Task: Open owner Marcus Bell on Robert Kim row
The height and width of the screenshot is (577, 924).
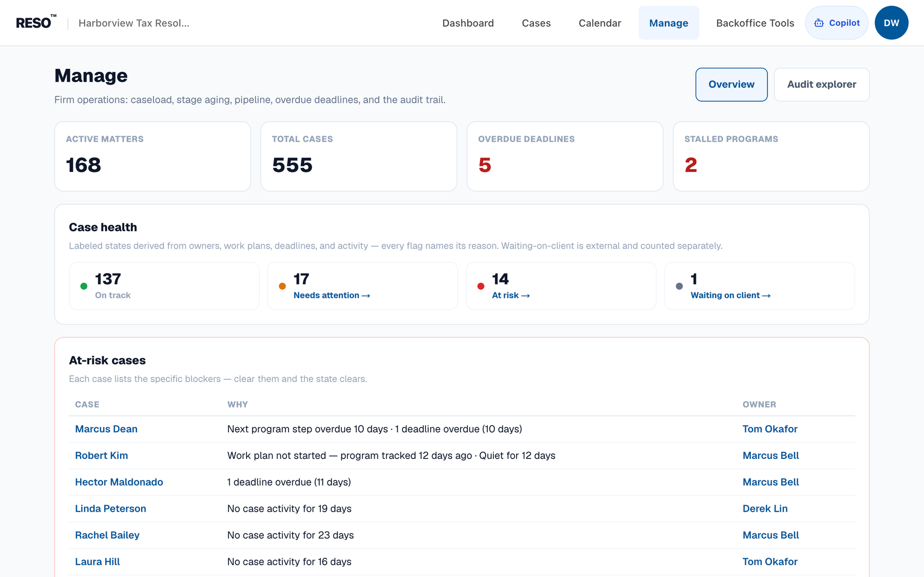Action: 771,455
